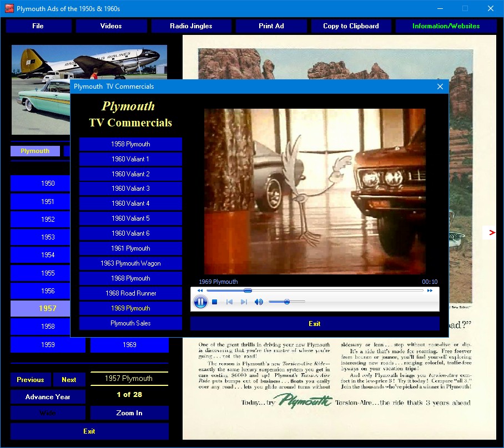
Task: Select year 1950
Action: click(41, 184)
